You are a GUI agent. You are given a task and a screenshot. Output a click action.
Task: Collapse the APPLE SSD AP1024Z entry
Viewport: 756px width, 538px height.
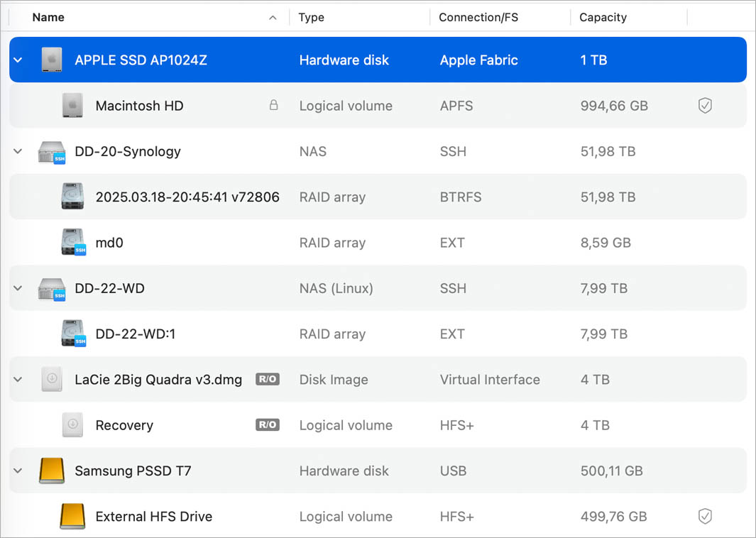(17, 60)
